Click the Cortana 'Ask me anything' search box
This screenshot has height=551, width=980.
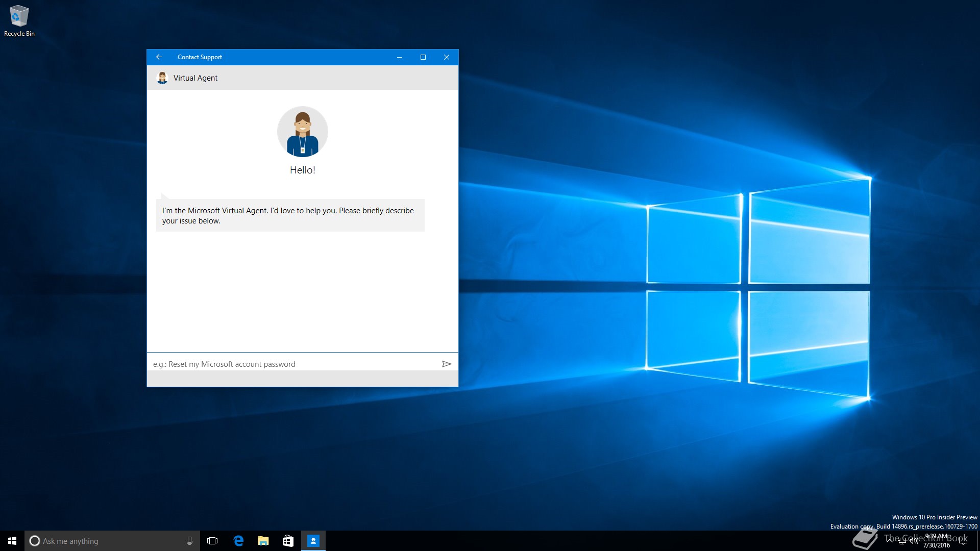[112, 541]
